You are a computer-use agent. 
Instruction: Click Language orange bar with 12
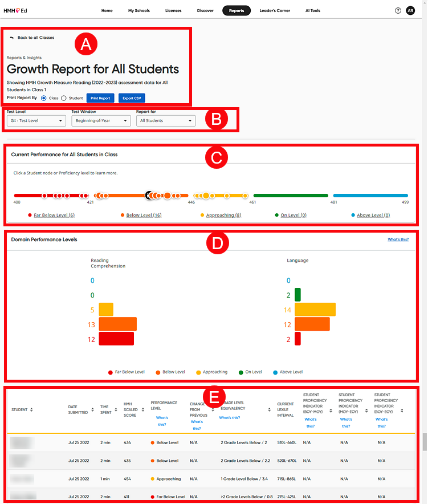pos(312,324)
